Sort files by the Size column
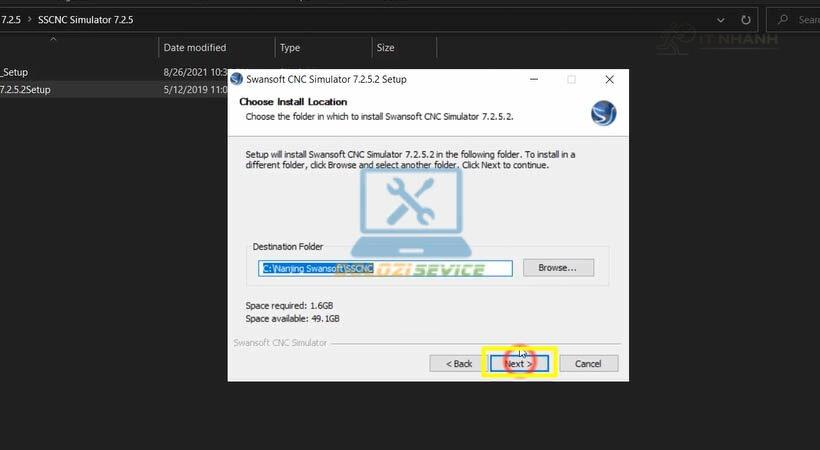This screenshot has width=820, height=450. [x=385, y=48]
